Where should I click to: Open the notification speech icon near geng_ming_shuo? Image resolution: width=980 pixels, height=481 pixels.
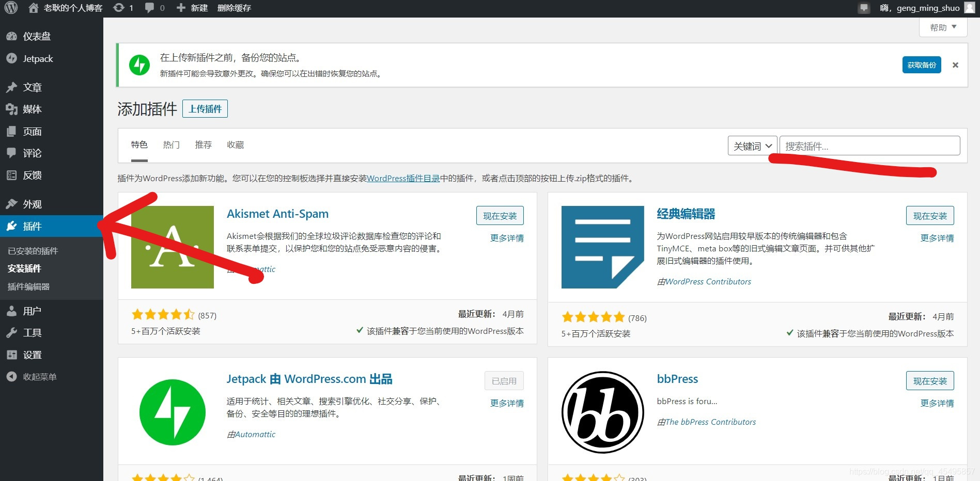[x=863, y=8]
